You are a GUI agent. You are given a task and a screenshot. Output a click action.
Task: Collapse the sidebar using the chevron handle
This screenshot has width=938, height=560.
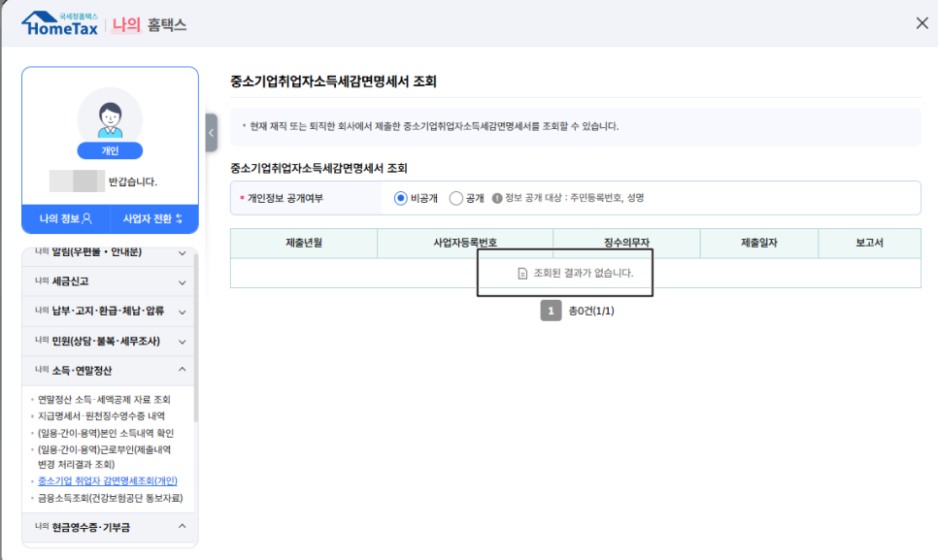click(x=211, y=133)
